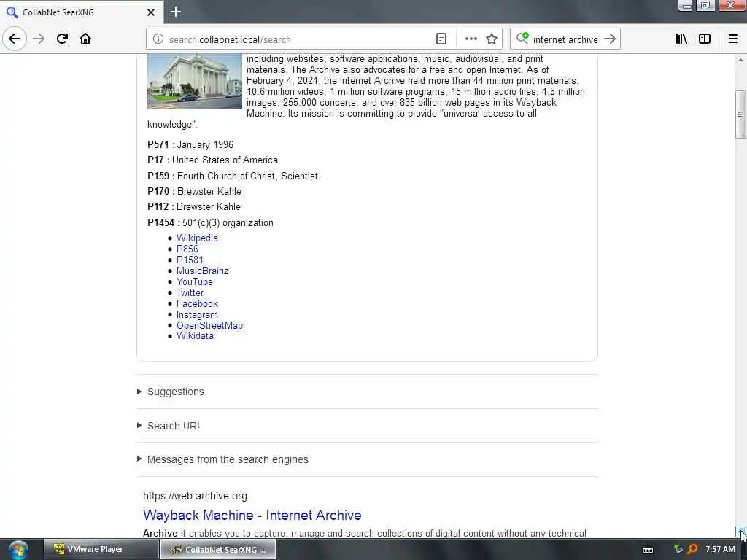This screenshot has width=747, height=560.
Task: Switch to VMware Player in taskbar
Action: (101, 550)
